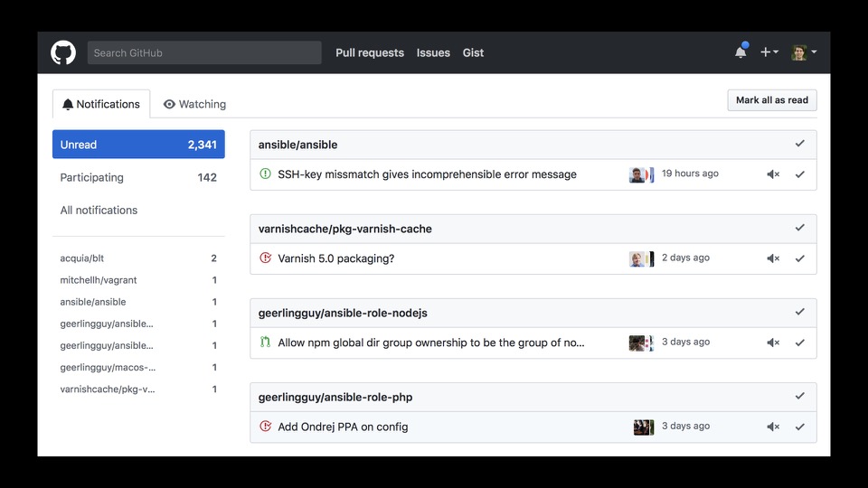The height and width of the screenshot is (488, 868).
Task: Mark Add Ondrej PPA as read
Action: pyautogui.click(x=799, y=427)
